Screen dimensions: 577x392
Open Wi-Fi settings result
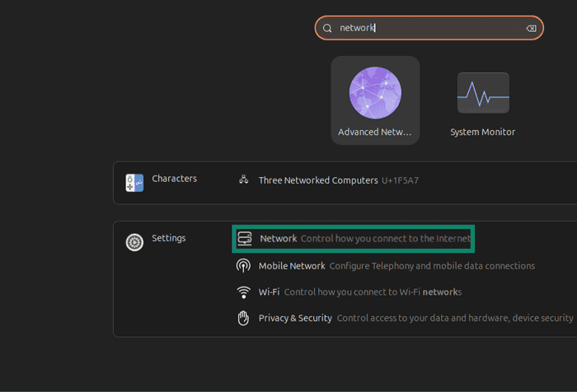tap(349, 292)
